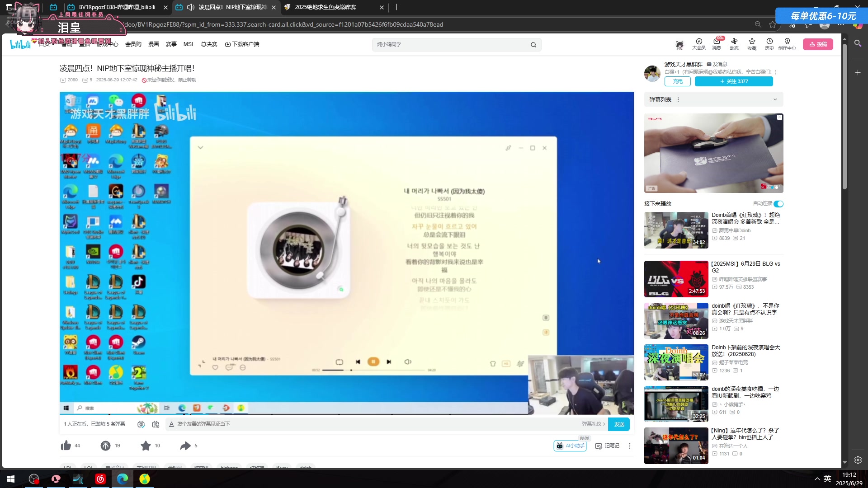Open the 消息 inbox with 99+ badge
The width and height of the screenshot is (868, 488).
pos(717,44)
